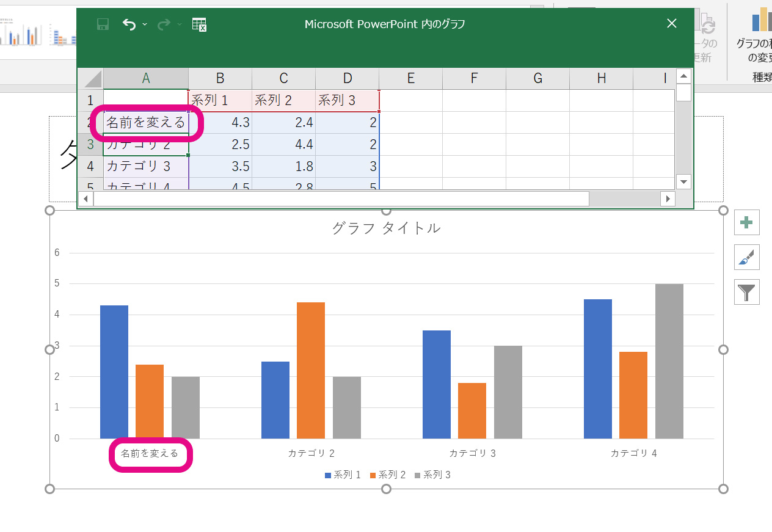Select the gray bar of カテゴリ 4
The width and height of the screenshot is (772, 532).
669,361
